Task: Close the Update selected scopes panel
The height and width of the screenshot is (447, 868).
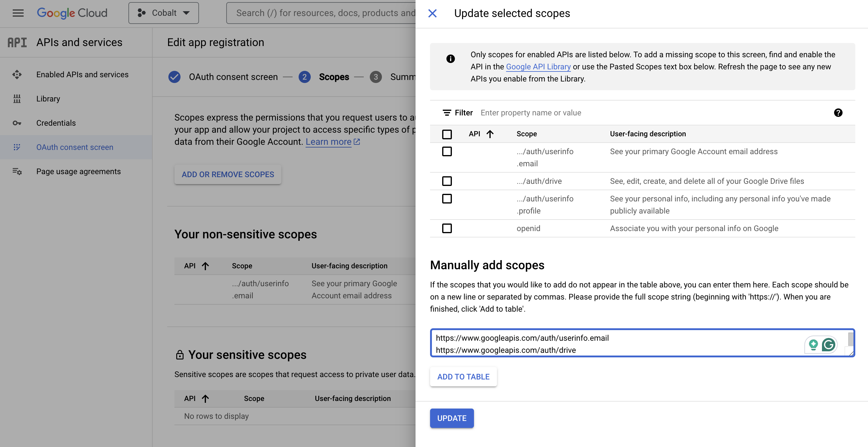Action: point(432,13)
